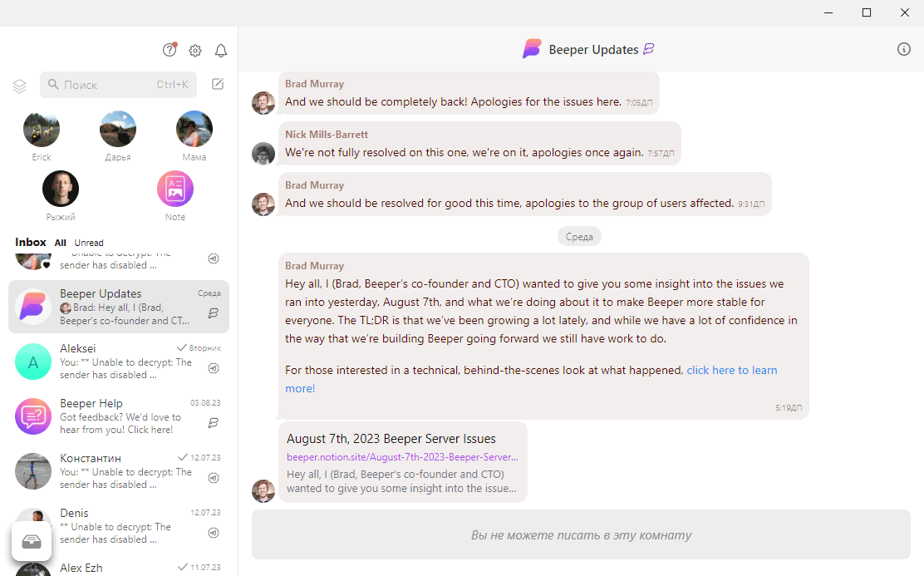The width and height of the screenshot is (924, 576).
Task: Click Beeper network icon on Beeper Help row
Action: (214, 423)
